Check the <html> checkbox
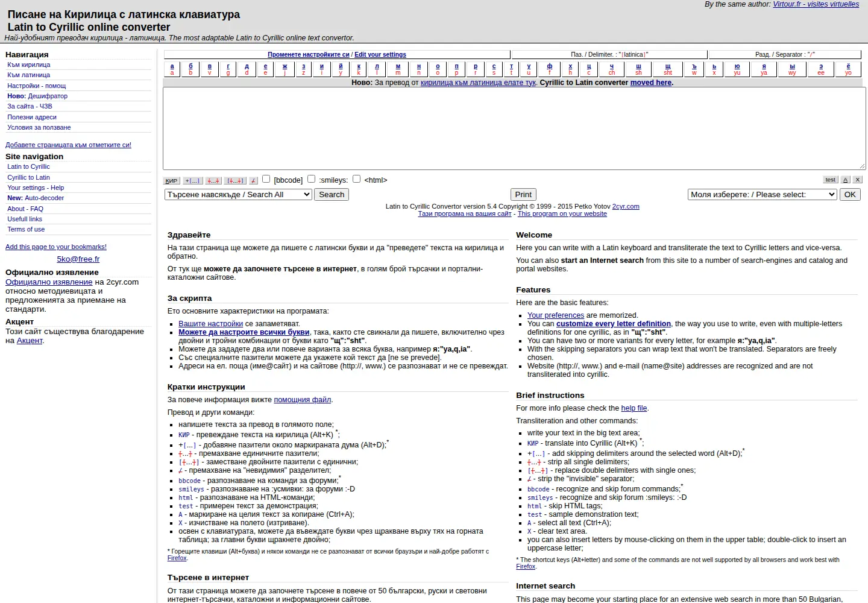868x603 pixels. coord(356,178)
